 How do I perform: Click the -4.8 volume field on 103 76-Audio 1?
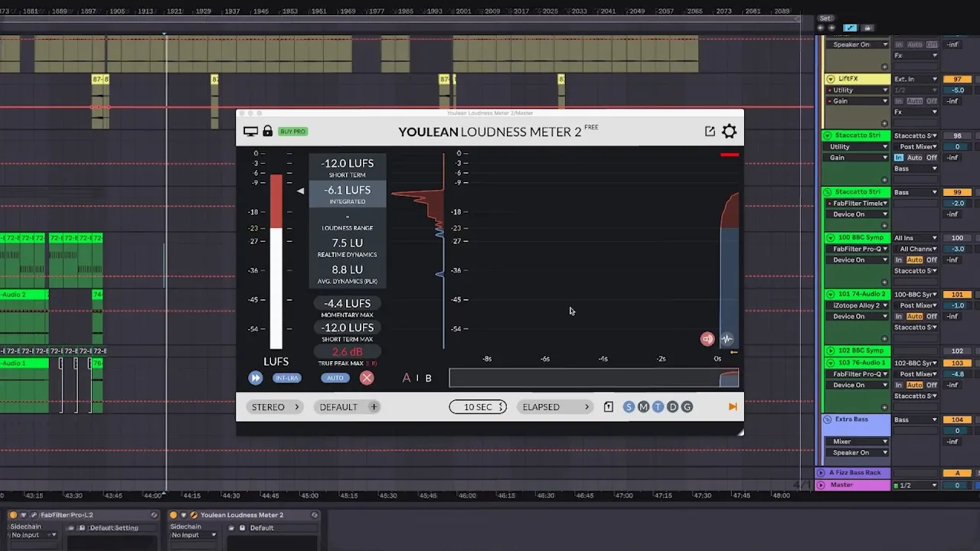coord(957,374)
